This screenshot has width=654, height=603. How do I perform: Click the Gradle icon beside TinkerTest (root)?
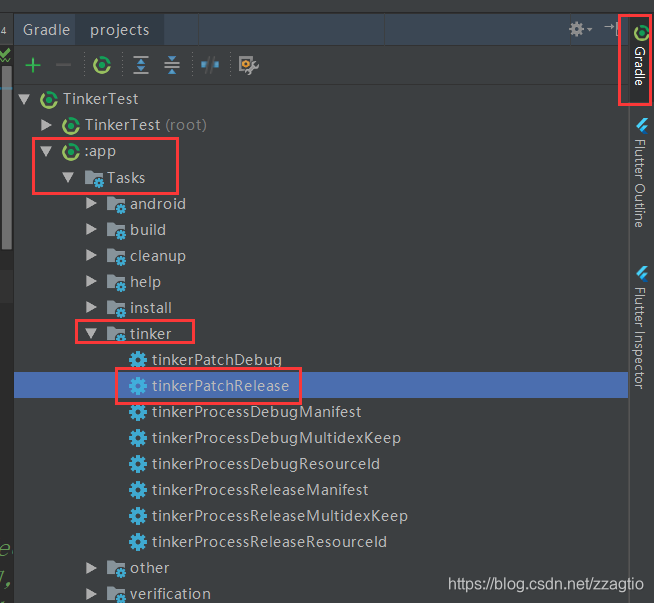71,126
